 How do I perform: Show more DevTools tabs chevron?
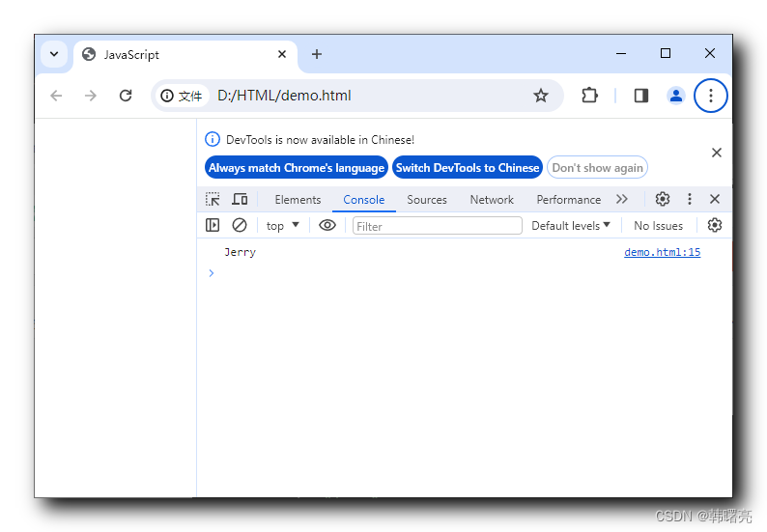pyautogui.click(x=622, y=199)
